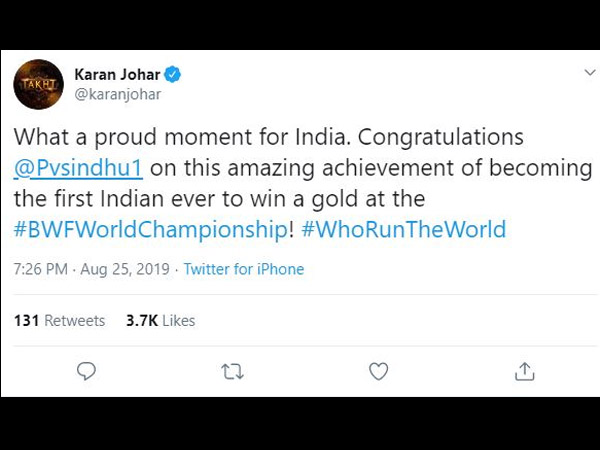This screenshot has height=450, width=600.
Task: Open the #BWFWorldChampionship hashtag
Action: pos(150,230)
